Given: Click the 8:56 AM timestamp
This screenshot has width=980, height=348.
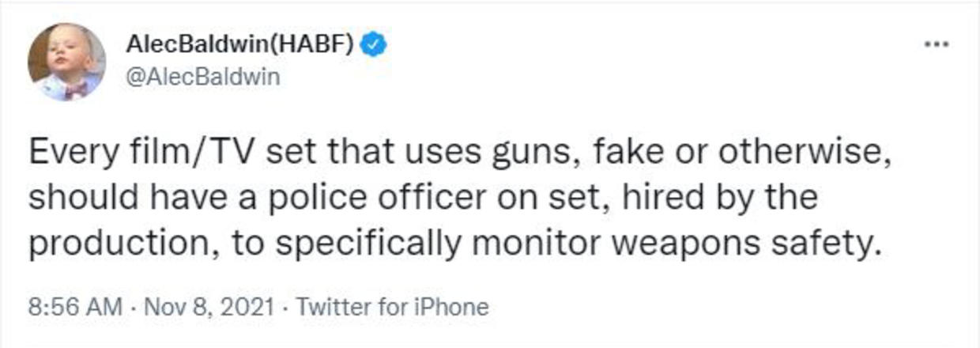Looking at the screenshot, I should tap(75, 307).
